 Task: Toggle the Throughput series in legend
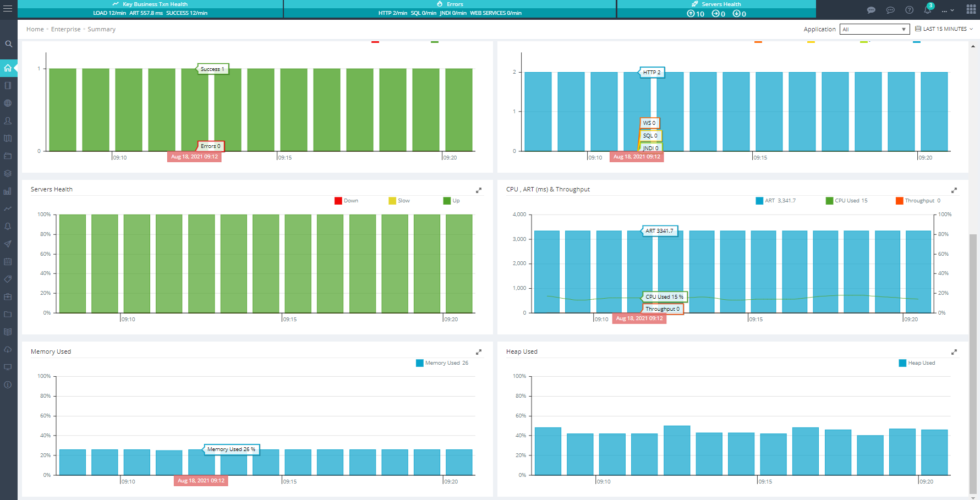tap(918, 201)
